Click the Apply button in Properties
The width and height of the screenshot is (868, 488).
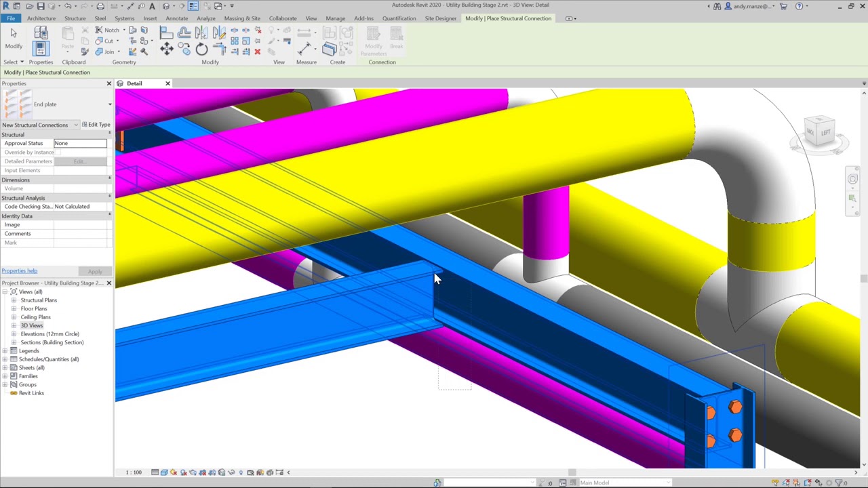coord(95,272)
